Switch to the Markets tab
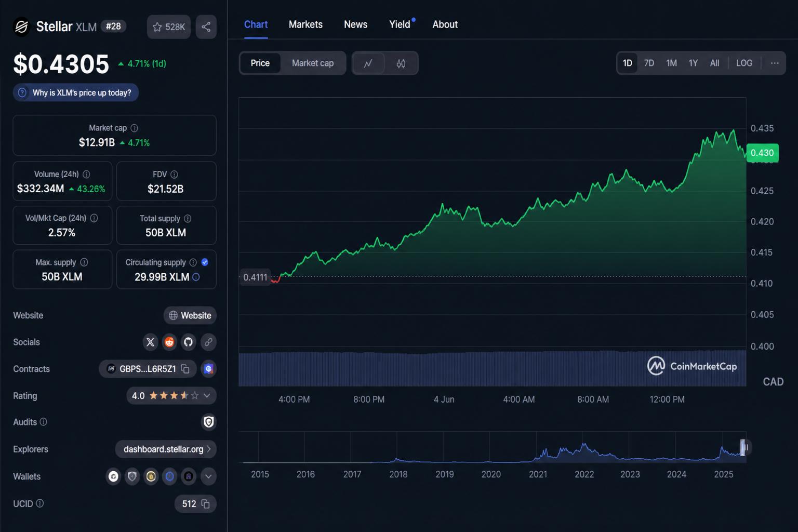Image resolution: width=798 pixels, height=532 pixels. coord(305,24)
